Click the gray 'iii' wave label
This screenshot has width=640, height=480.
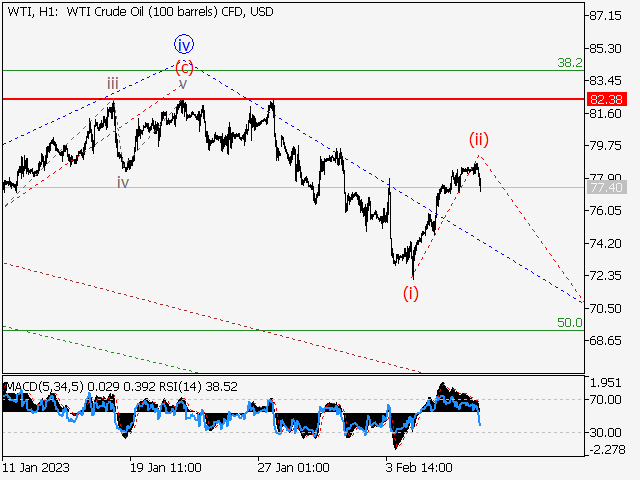(x=113, y=84)
